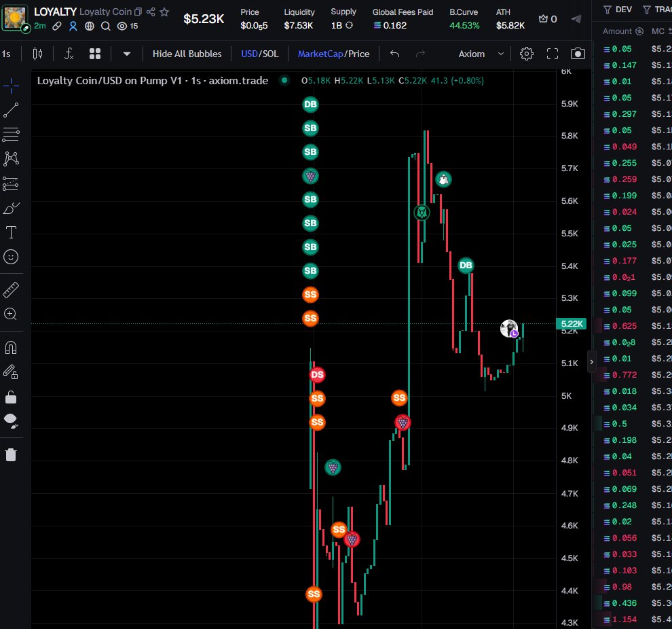Viewport: 672px width, 629px height.
Task: Open the indicators fx menu
Action: tap(69, 54)
